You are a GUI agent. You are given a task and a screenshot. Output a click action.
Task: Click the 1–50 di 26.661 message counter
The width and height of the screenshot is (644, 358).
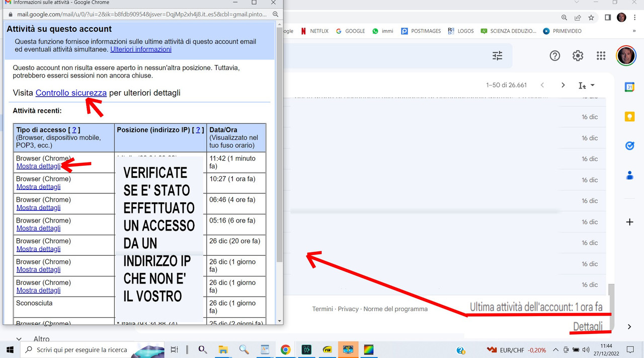(x=506, y=85)
